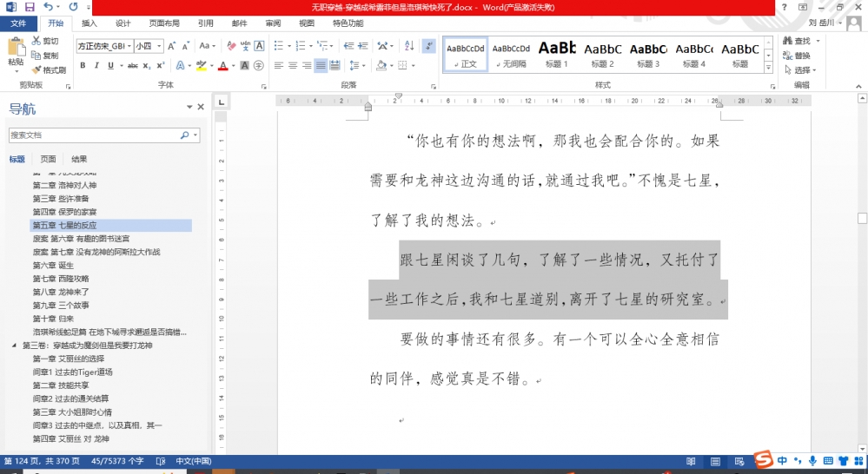The height and width of the screenshot is (474, 868).
Task: Open the change case Aa dropdown
Action: pyautogui.click(x=208, y=46)
